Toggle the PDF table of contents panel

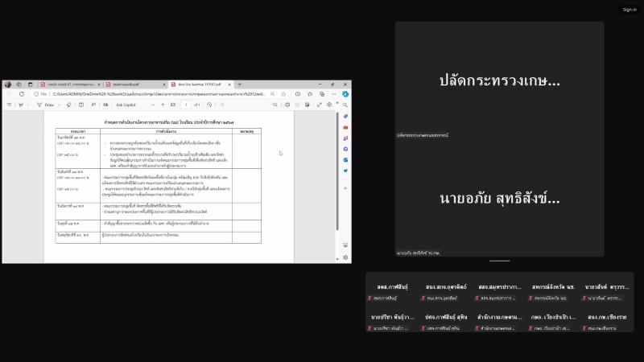(9, 105)
